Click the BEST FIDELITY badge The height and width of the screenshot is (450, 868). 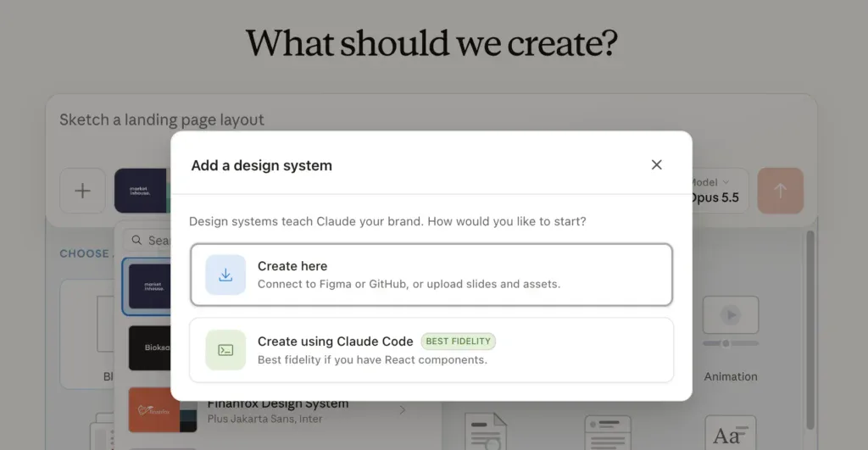click(x=458, y=341)
